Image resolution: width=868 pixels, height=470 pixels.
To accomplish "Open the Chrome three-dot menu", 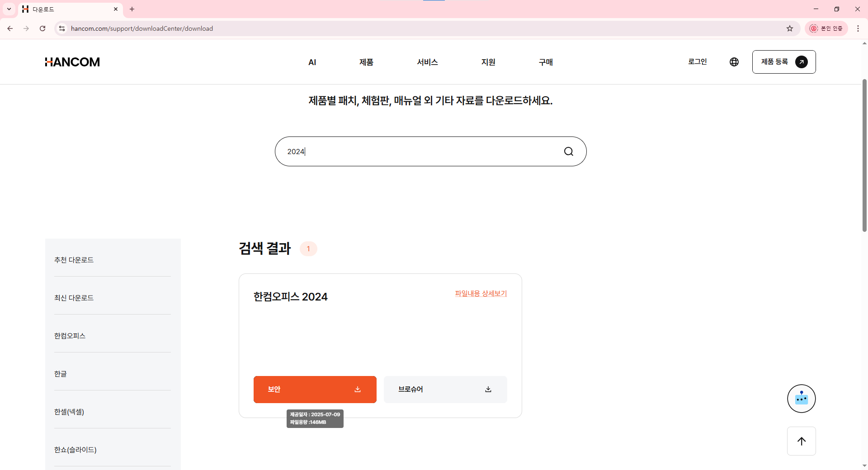I will point(859,28).
